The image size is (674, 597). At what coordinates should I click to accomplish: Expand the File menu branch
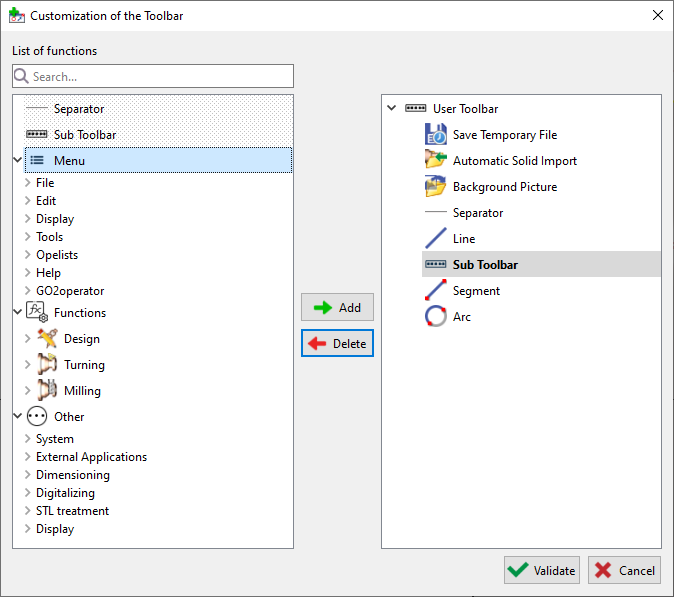(27, 183)
